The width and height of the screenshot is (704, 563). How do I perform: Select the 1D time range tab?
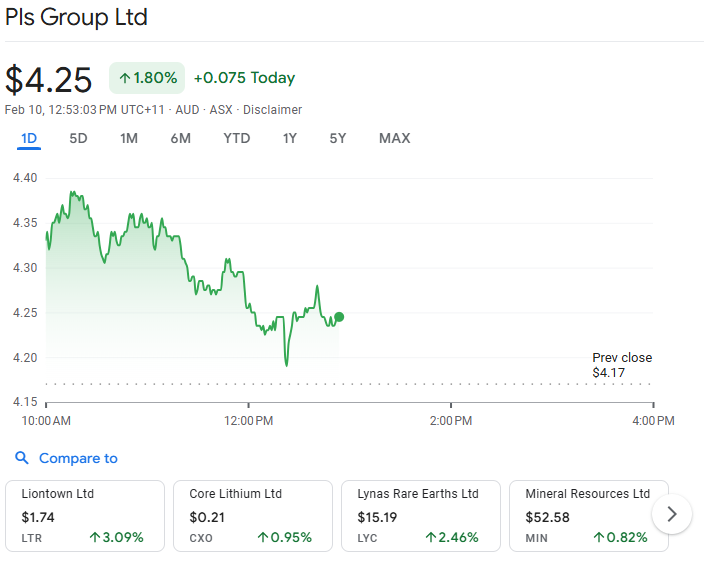(x=29, y=138)
